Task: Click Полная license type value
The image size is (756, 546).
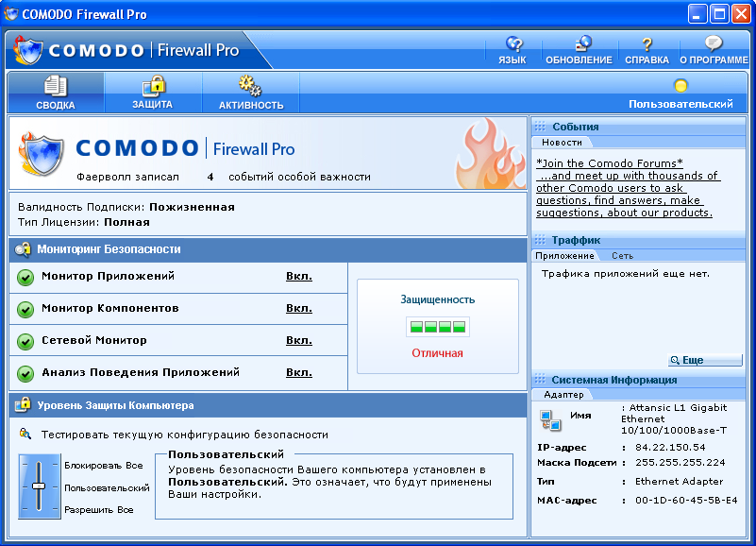Action: click(x=126, y=223)
